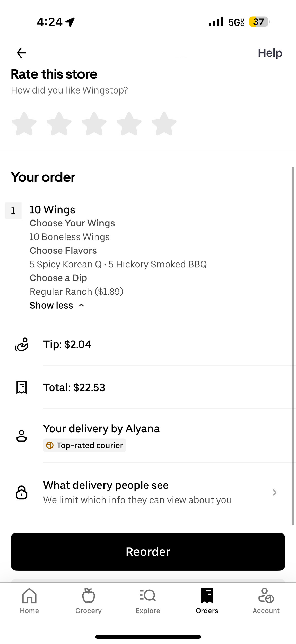Image resolution: width=296 pixels, height=644 pixels.
Task: Open the Explore search icon
Action: [148, 596]
